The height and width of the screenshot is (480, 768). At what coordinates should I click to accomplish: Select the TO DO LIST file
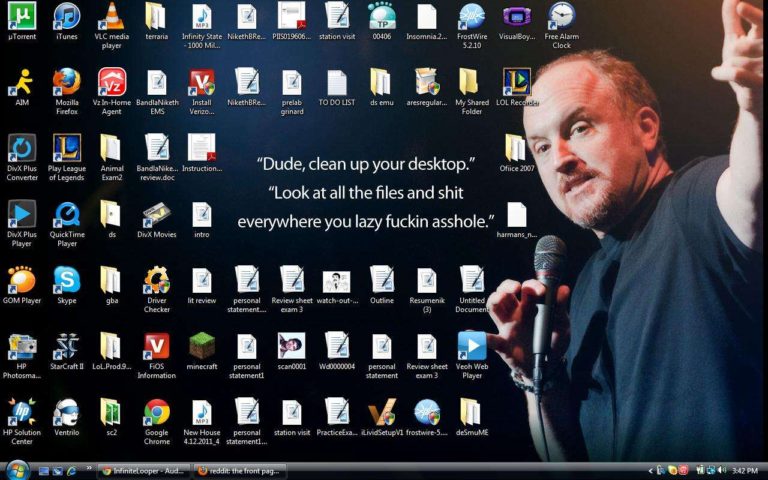coord(336,82)
